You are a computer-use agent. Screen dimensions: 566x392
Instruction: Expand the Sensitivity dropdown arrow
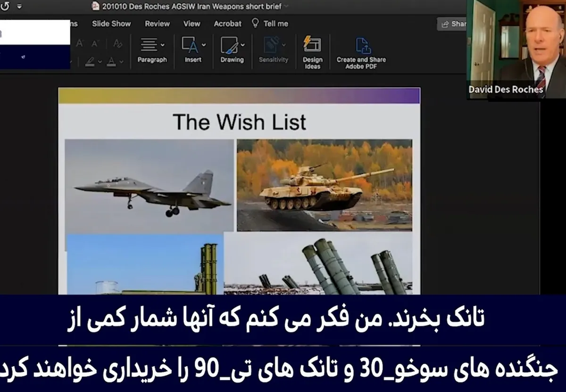(x=284, y=45)
